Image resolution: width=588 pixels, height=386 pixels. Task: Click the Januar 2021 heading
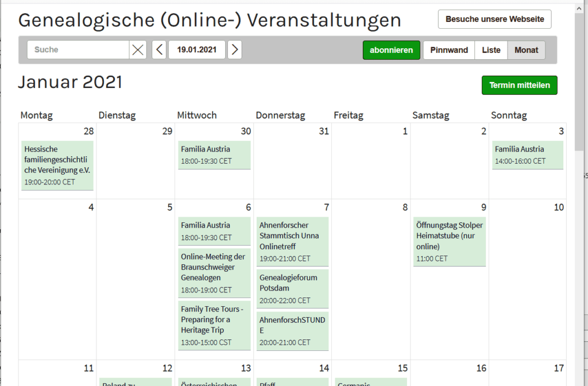70,82
